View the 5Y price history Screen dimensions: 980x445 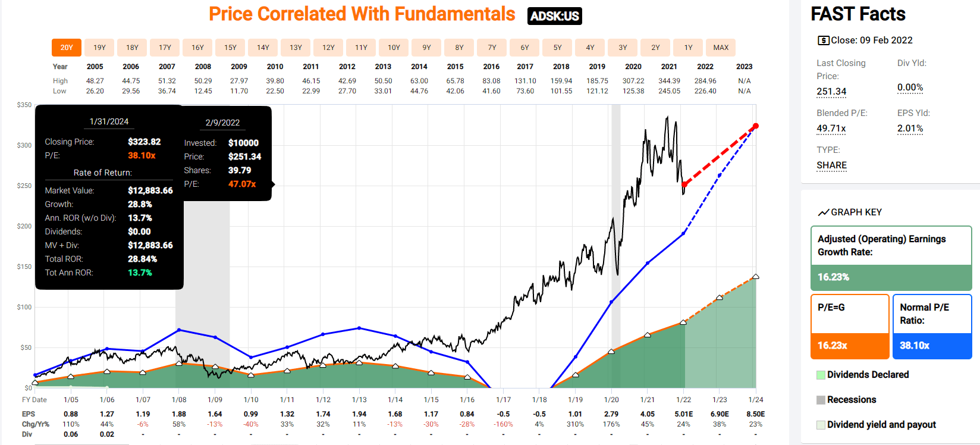(x=557, y=48)
